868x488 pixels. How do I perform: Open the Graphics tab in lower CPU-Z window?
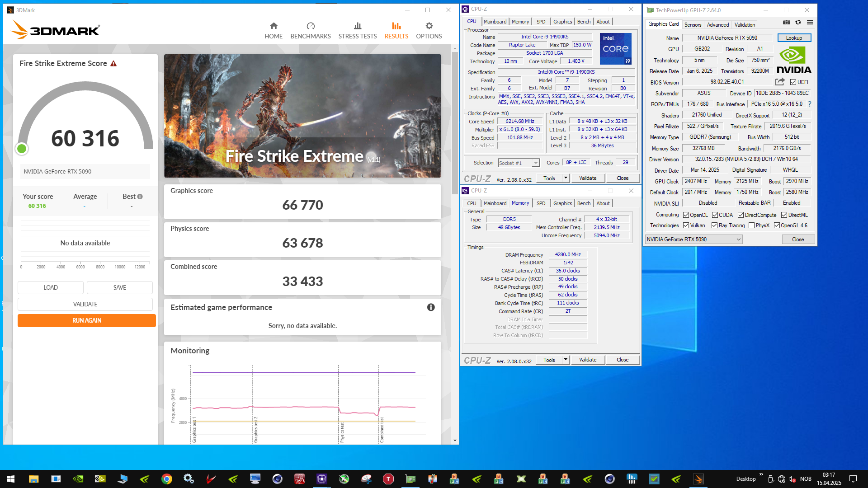(562, 203)
